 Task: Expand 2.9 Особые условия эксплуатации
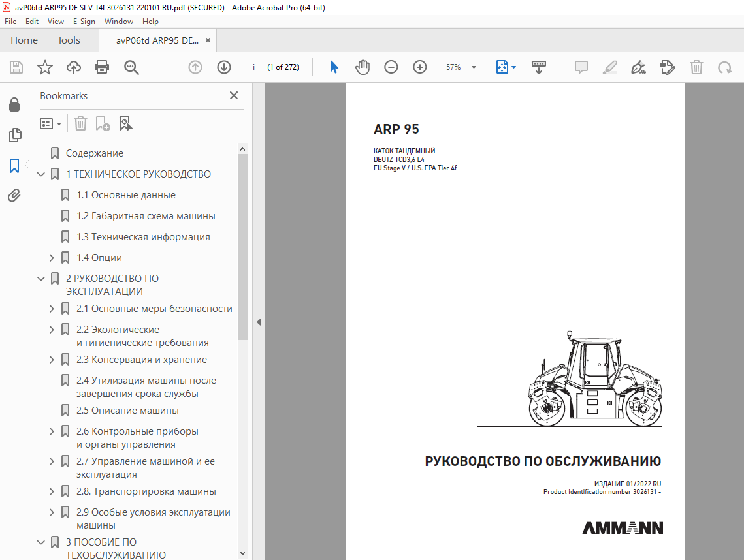click(x=52, y=512)
